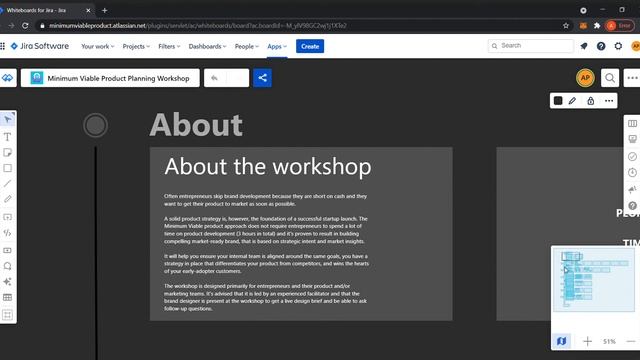Select the Text tool
640x360 pixels.
tap(7, 137)
